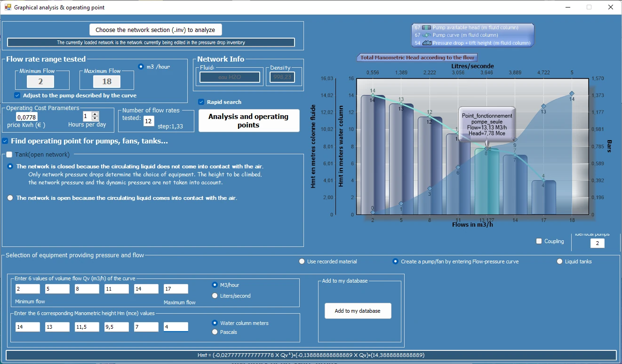The height and width of the screenshot is (364, 622).
Task: Click the Point_fonctionnement tooltip on the chart
Action: [x=487, y=125]
